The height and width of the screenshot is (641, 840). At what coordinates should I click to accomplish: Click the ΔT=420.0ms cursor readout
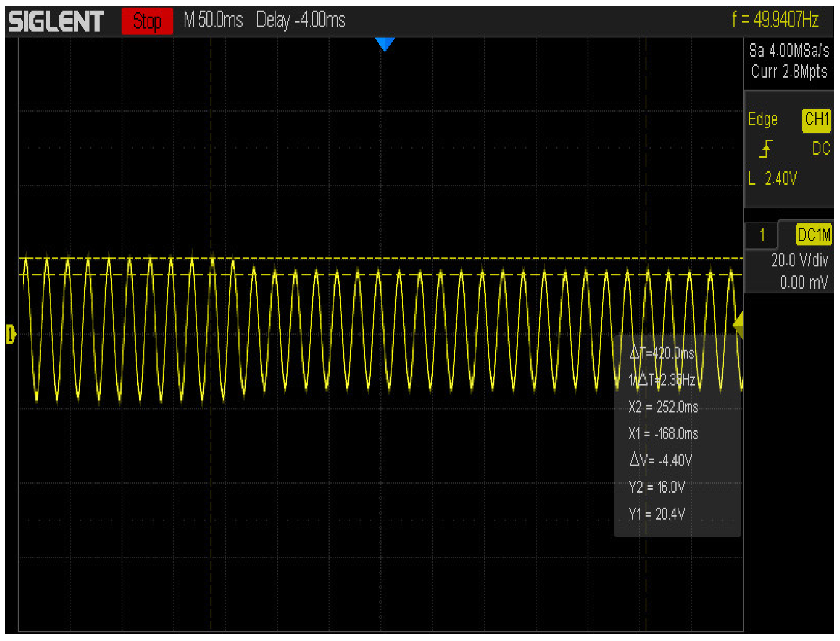click(662, 353)
